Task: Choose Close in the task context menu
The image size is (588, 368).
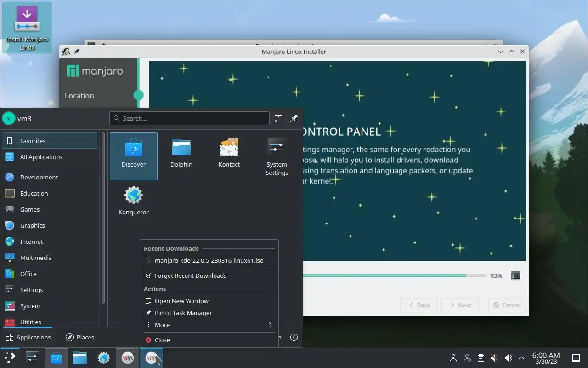Action: tap(209, 340)
